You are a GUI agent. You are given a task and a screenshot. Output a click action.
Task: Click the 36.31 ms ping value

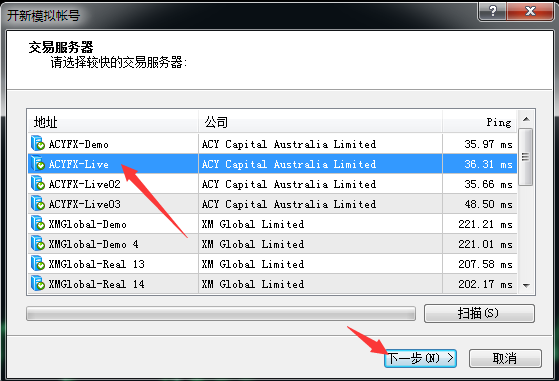(488, 164)
